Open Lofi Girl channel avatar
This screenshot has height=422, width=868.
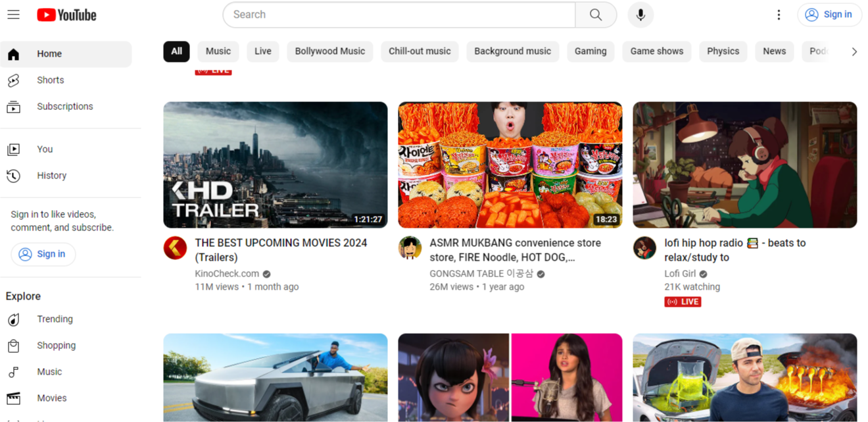pyautogui.click(x=644, y=248)
